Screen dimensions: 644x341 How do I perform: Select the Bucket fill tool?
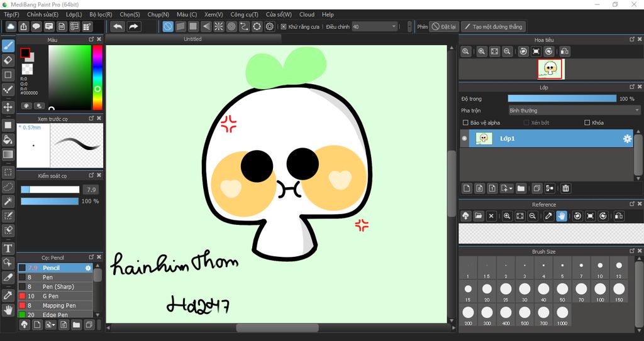click(8, 139)
